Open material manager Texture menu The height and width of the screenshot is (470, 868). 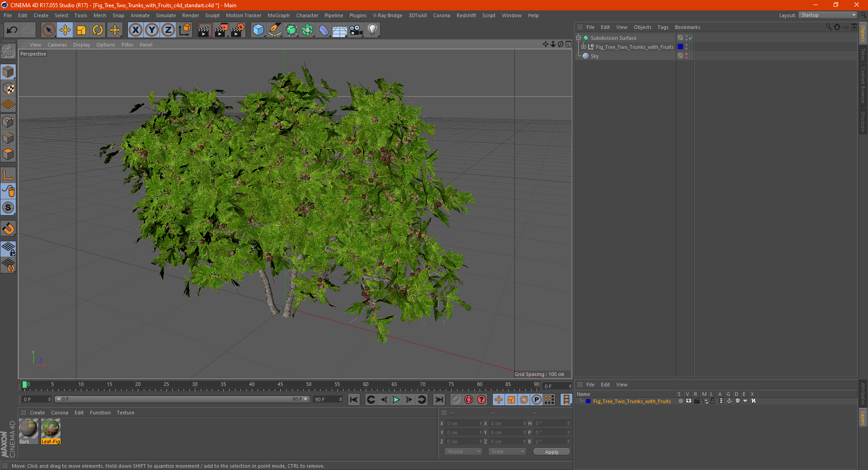[126, 413]
